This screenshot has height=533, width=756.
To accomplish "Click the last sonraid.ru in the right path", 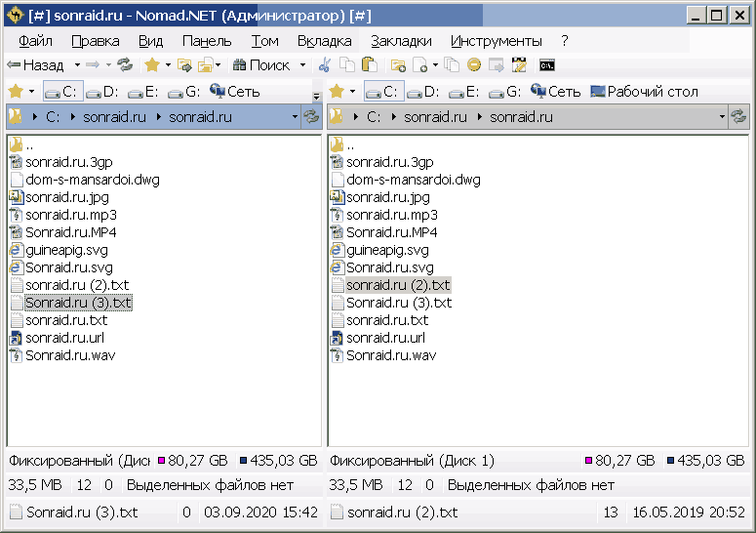I will [x=521, y=117].
